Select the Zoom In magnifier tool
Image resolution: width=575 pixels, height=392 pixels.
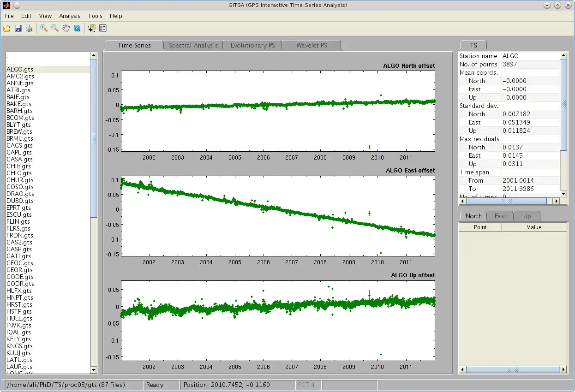pos(44,29)
